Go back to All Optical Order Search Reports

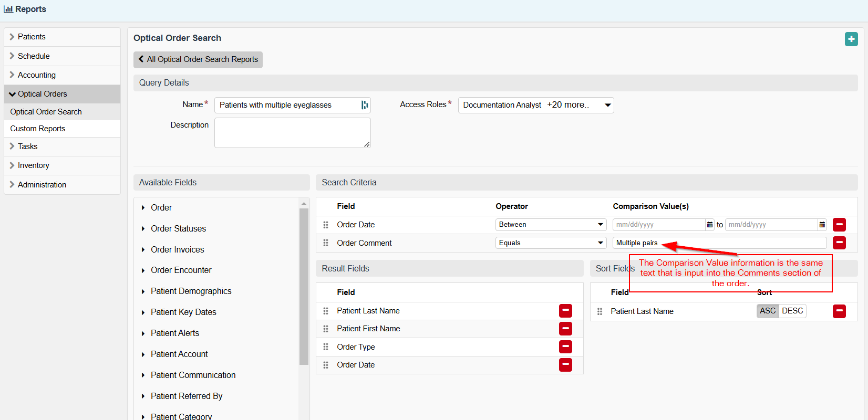point(198,59)
